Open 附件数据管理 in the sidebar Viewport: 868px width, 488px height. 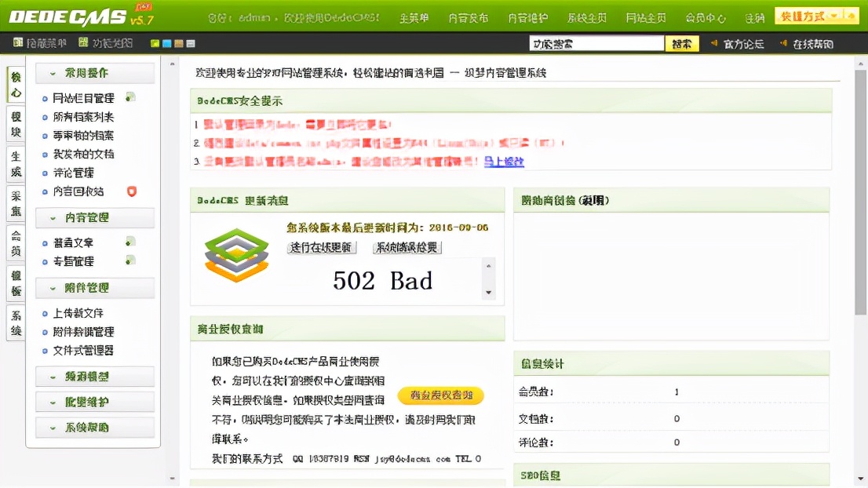[x=84, y=332]
